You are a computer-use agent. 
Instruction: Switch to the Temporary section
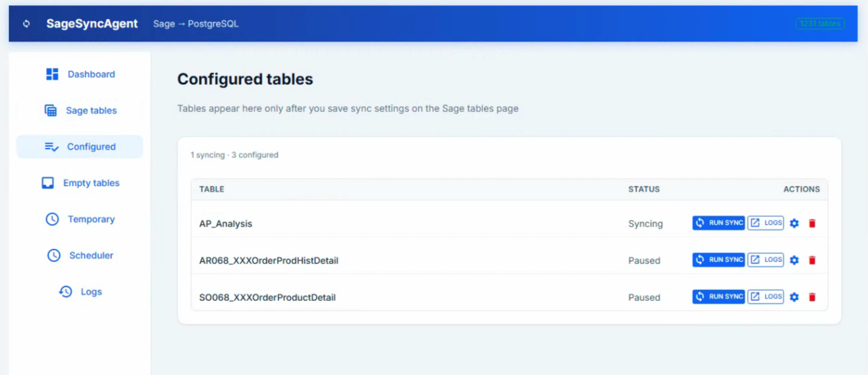pos(80,219)
